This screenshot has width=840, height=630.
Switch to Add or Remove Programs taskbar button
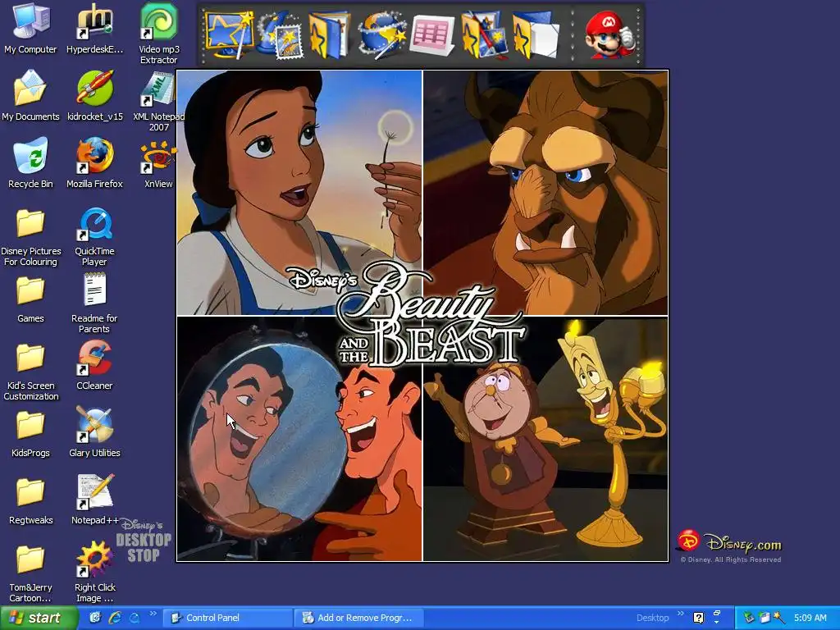pyautogui.click(x=359, y=618)
